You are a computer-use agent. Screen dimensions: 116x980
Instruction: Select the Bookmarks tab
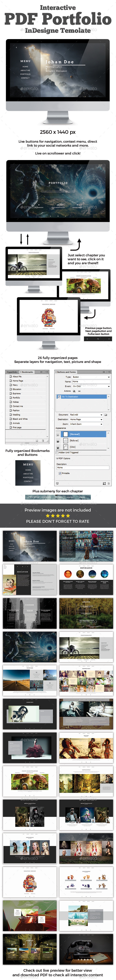[27, 372]
